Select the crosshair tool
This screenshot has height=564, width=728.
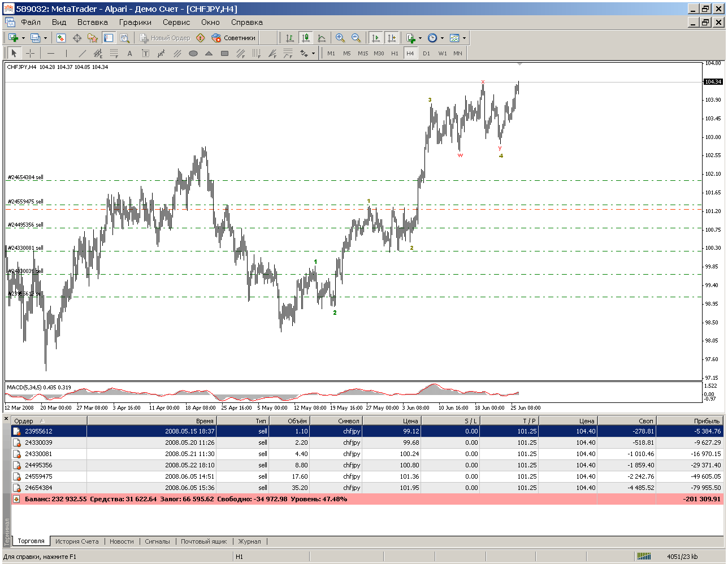(31, 53)
